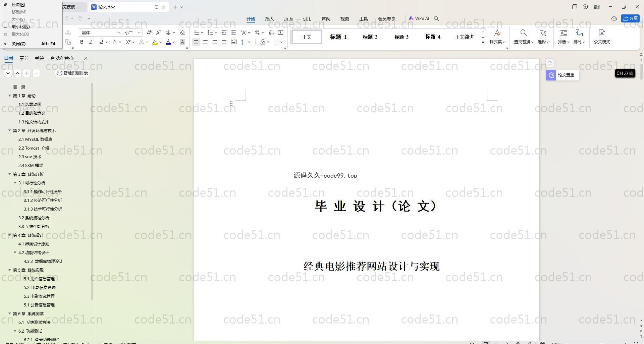Open underline style dropdown arrow
The height and width of the screenshot is (344, 644).
(x=106, y=42)
